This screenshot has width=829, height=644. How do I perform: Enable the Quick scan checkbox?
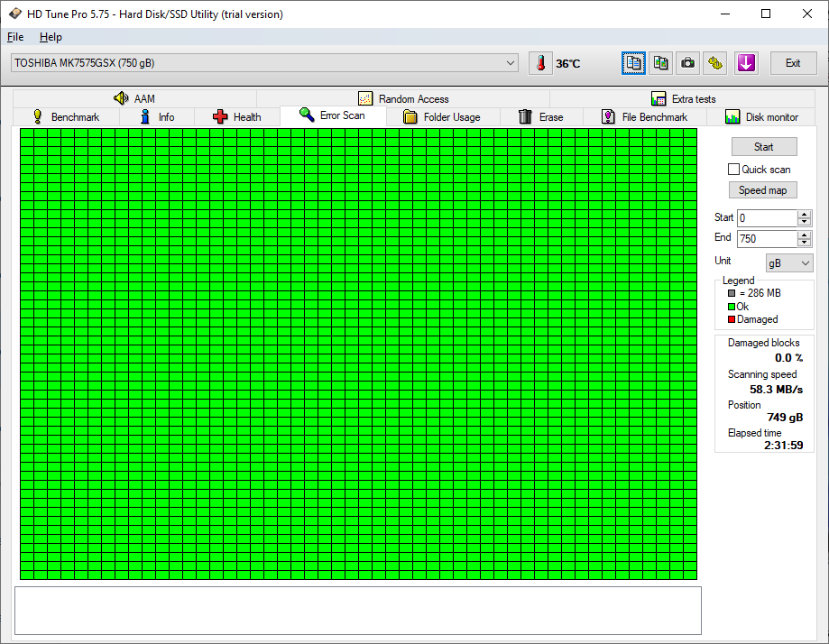pyautogui.click(x=734, y=170)
